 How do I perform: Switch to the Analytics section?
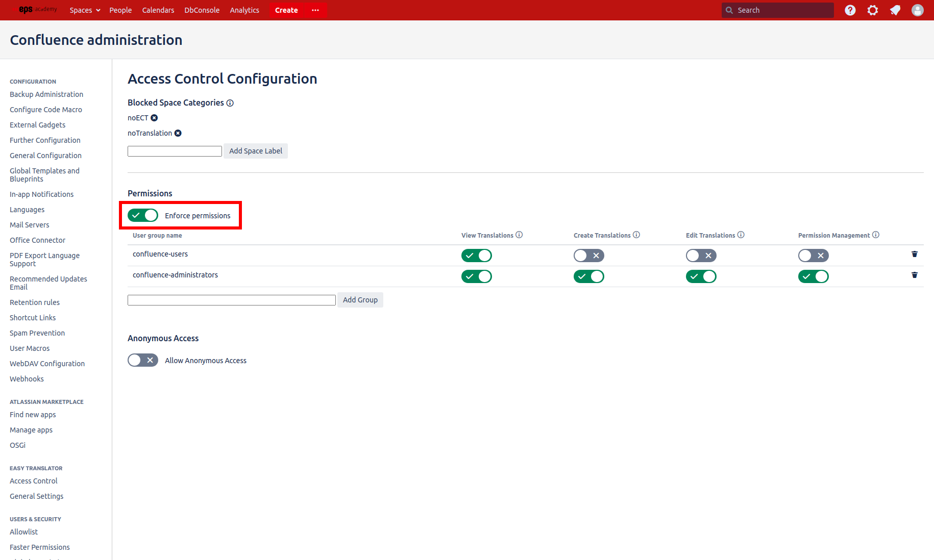pyautogui.click(x=244, y=10)
